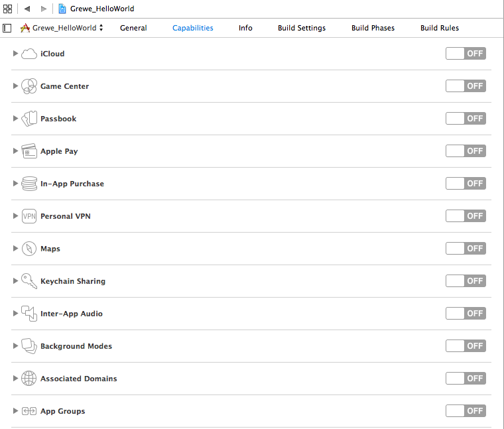The image size is (504, 429).
Task: Click the In-App Purchase coins icon
Action: pyautogui.click(x=29, y=184)
